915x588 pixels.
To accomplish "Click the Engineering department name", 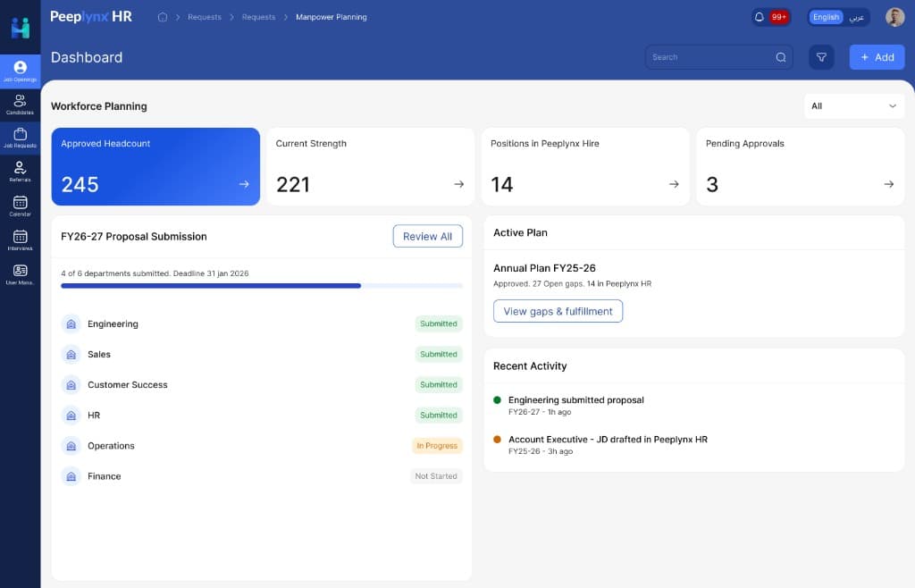I will coord(113,323).
